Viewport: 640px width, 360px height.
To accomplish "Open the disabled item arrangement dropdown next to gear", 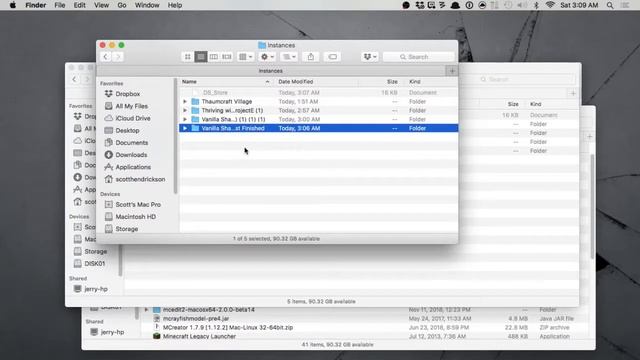I will click(x=289, y=57).
